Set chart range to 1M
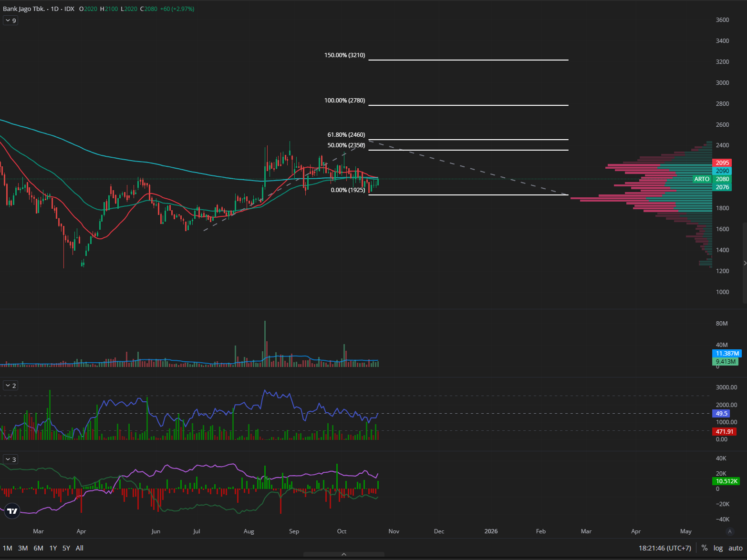The height and width of the screenshot is (560, 747). click(8, 548)
